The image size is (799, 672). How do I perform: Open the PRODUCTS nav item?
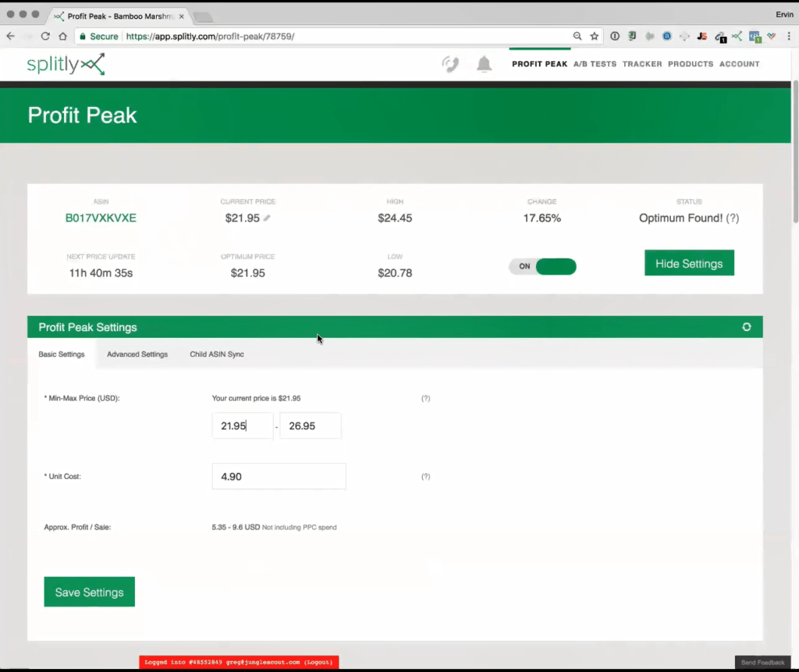coord(691,64)
